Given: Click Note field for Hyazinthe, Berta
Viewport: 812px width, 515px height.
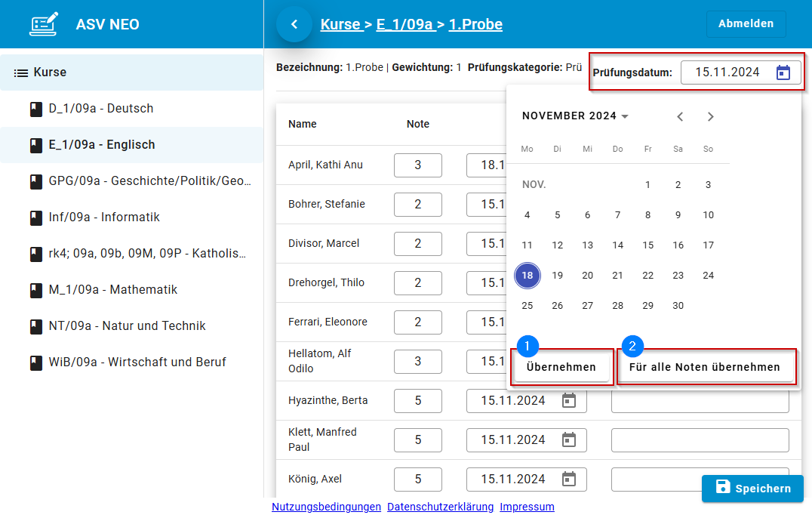Looking at the screenshot, I should pos(418,401).
